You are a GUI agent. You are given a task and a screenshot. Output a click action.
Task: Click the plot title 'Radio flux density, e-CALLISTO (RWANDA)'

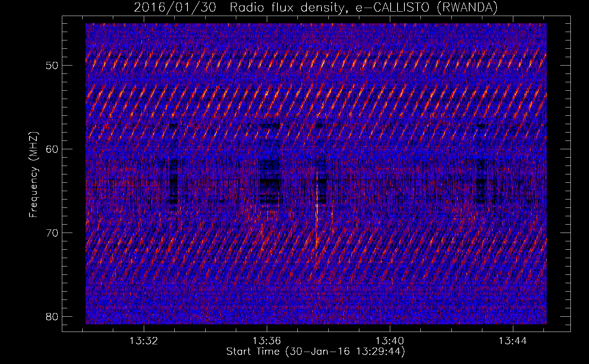[x=364, y=7]
